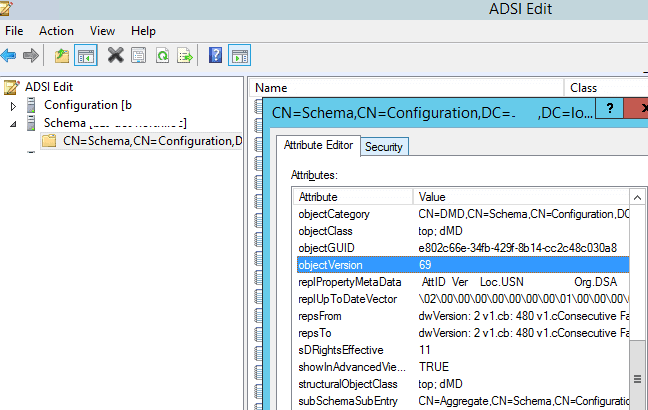The height and width of the screenshot is (410, 648).
Task: Click the Export List toolbar icon
Action: [x=185, y=55]
